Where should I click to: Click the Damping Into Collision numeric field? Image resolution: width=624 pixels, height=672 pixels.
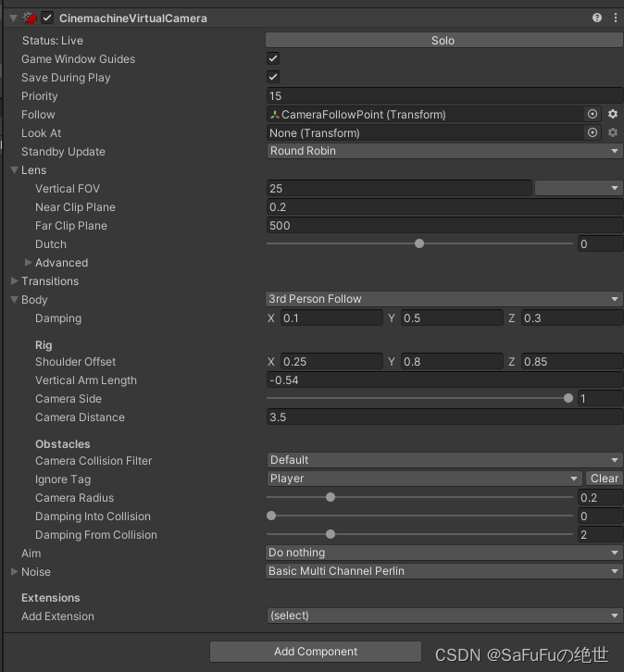(601, 516)
